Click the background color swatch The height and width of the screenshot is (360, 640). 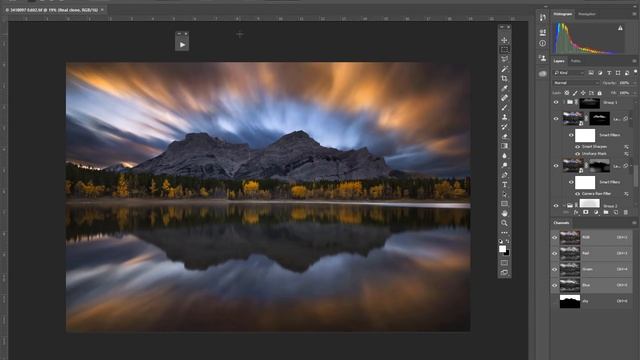tap(507, 253)
